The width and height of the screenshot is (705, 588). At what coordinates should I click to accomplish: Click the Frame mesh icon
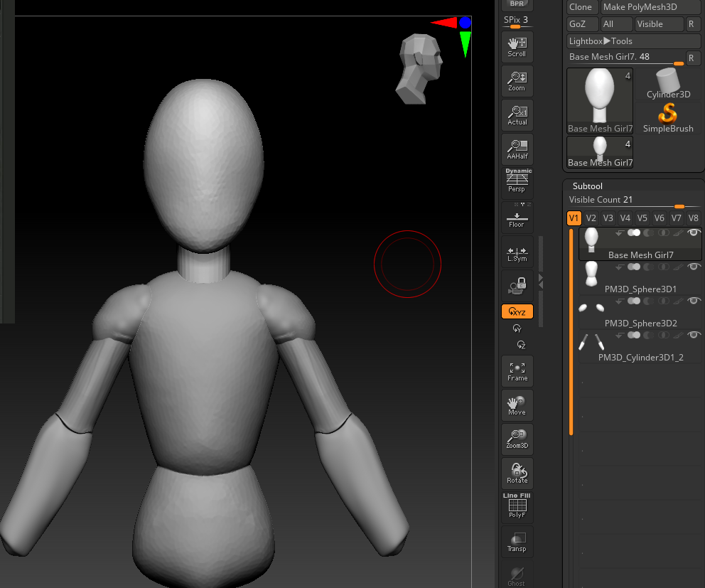click(517, 371)
